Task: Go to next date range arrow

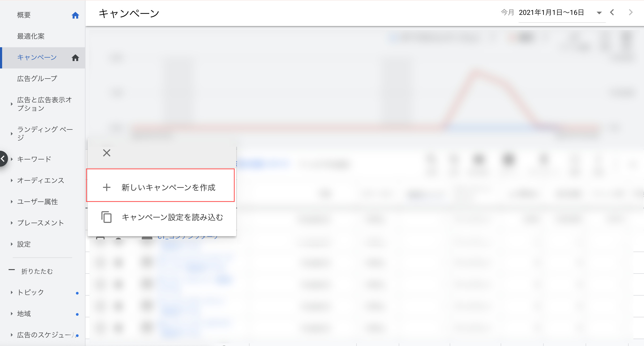Action: (x=631, y=12)
